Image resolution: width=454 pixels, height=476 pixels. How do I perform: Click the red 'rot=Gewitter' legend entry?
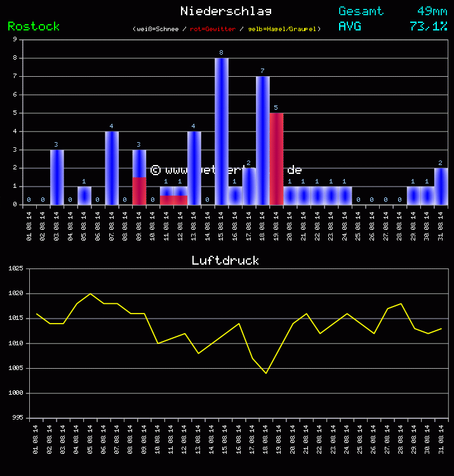[212, 29]
